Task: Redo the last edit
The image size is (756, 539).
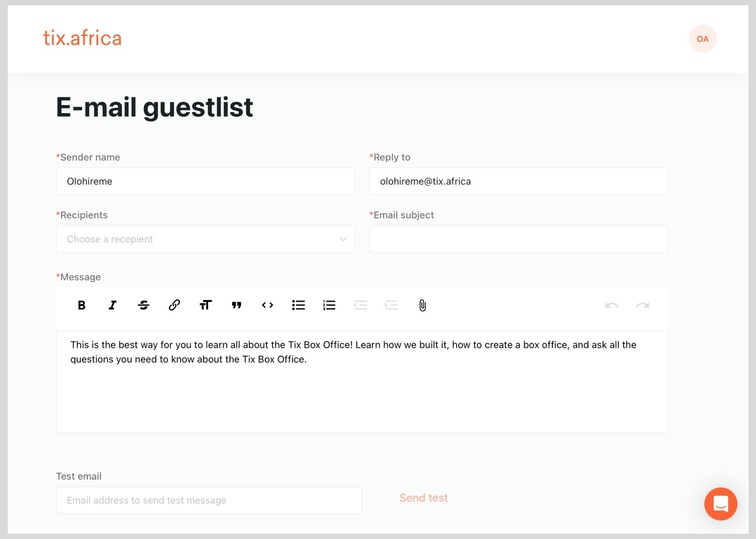Action: pos(642,305)
